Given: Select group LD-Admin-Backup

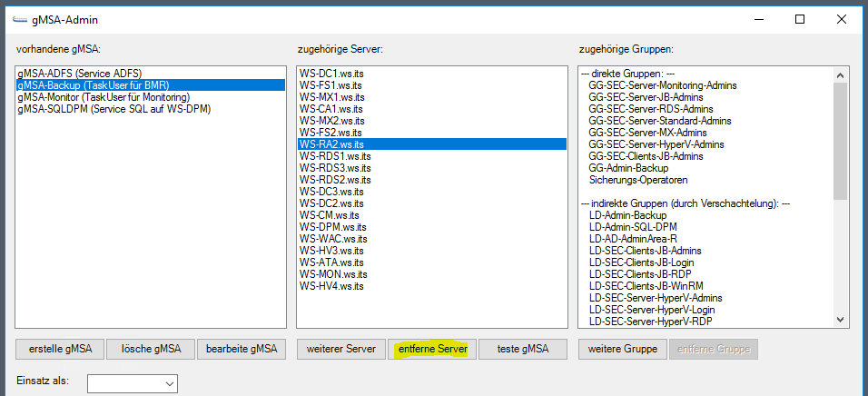Looking at the screenshot, I should [627, 215].
